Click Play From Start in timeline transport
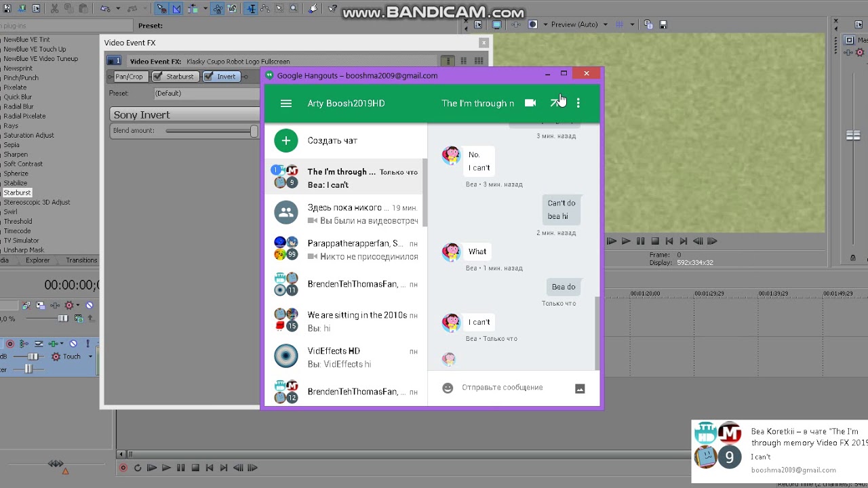The height and width of the screenshot is (488, 868). click(x=152, y=468)
